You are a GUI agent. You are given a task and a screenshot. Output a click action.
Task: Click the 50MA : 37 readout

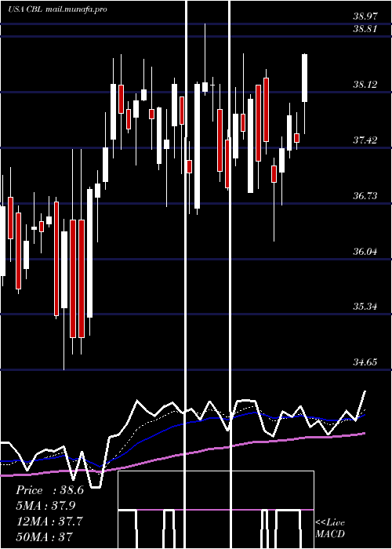click(45, 536)
